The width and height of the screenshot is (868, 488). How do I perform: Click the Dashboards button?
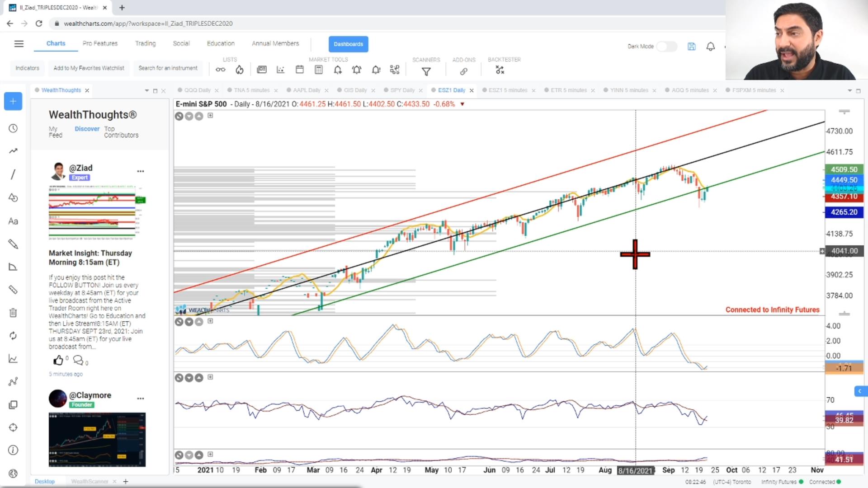(348, 44)
